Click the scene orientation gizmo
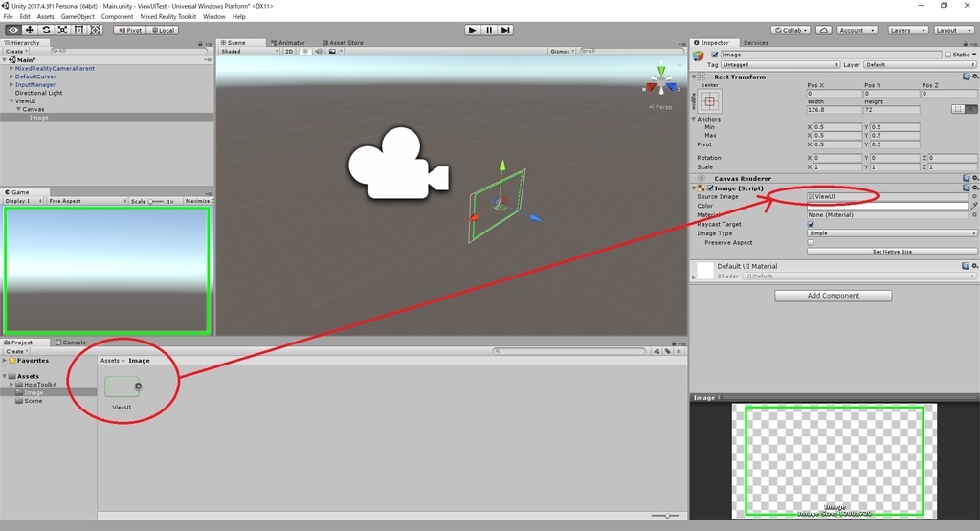The height and width of the screenshot is (531, 980). (x=661, y=81)
